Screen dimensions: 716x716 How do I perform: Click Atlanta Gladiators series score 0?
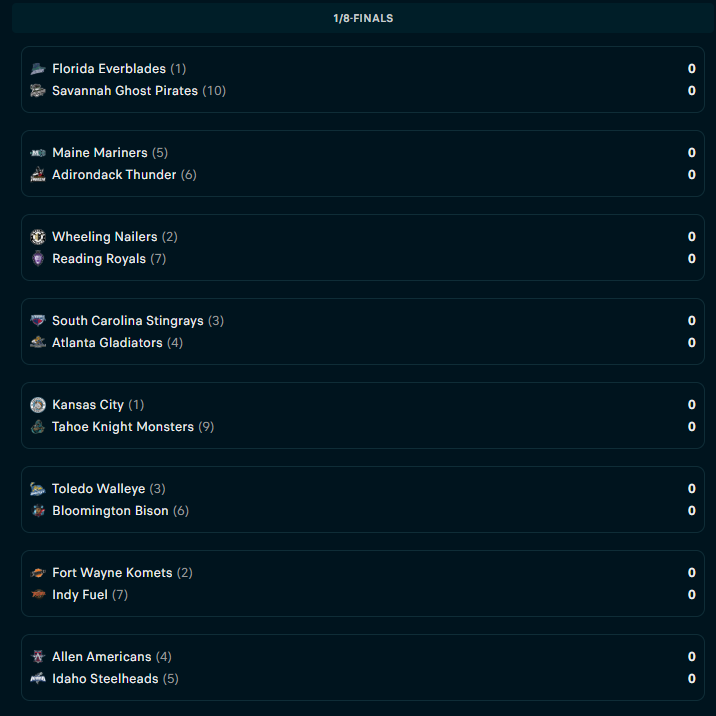click(691, 343)
